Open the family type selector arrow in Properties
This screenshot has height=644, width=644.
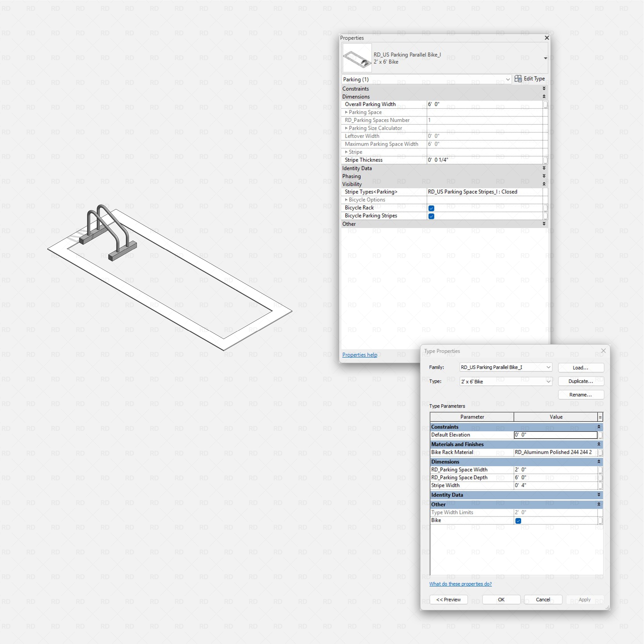[545, 58]
